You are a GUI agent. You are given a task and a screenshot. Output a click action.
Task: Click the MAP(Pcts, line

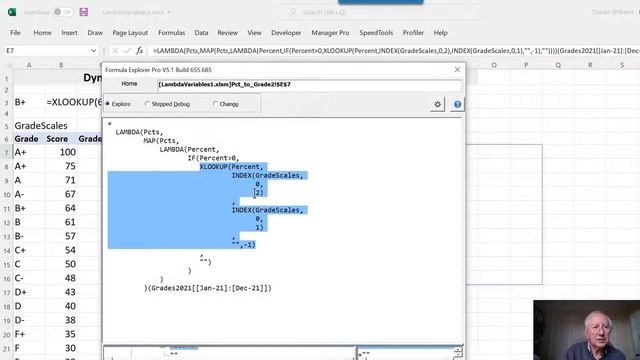point(161,141)
